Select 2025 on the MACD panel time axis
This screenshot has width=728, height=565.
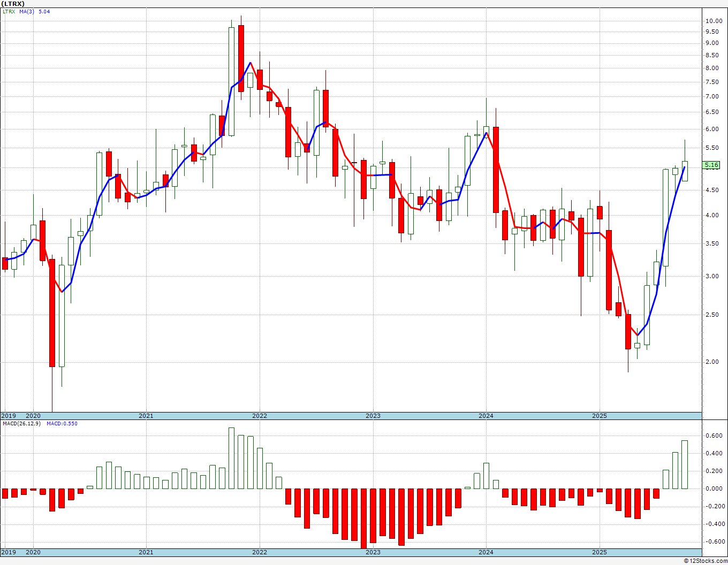point(600,552)
